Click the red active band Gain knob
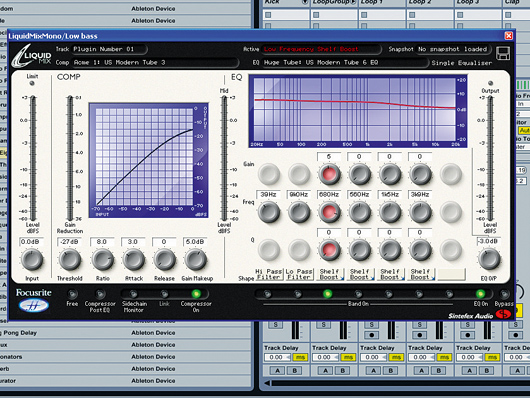Image resolution: width=530 pixels, height=398 pixels. [x=329, y=174]
